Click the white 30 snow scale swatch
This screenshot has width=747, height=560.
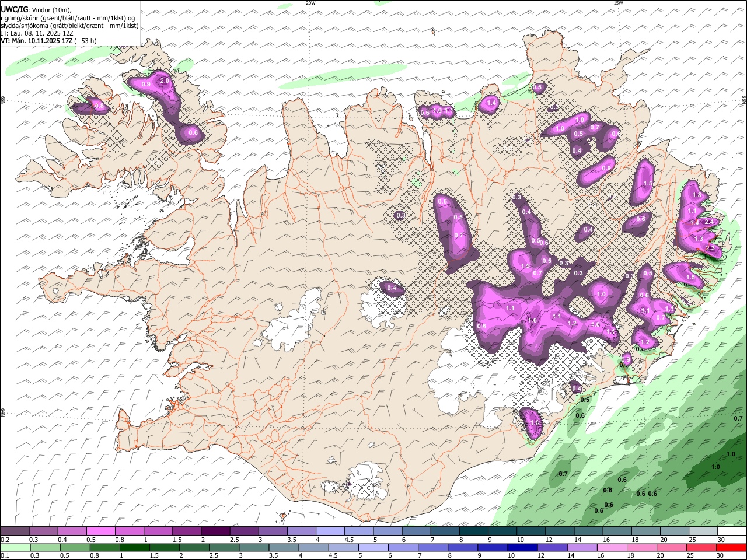point(732,531)
